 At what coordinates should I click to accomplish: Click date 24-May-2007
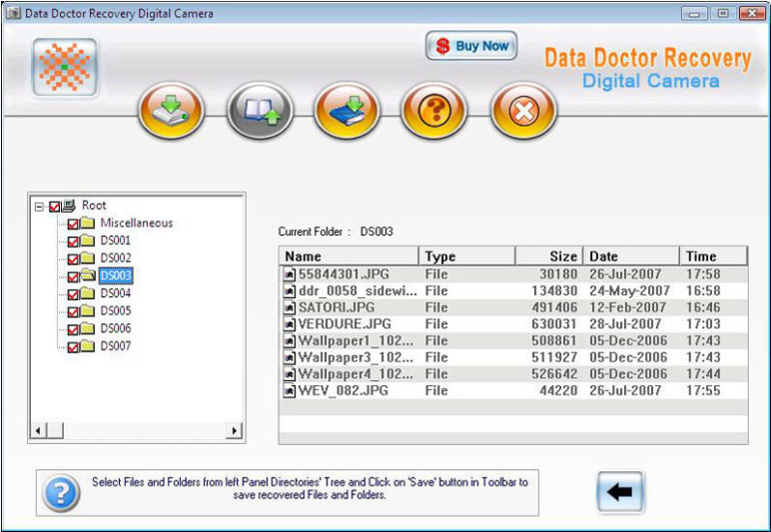point(630,290)
